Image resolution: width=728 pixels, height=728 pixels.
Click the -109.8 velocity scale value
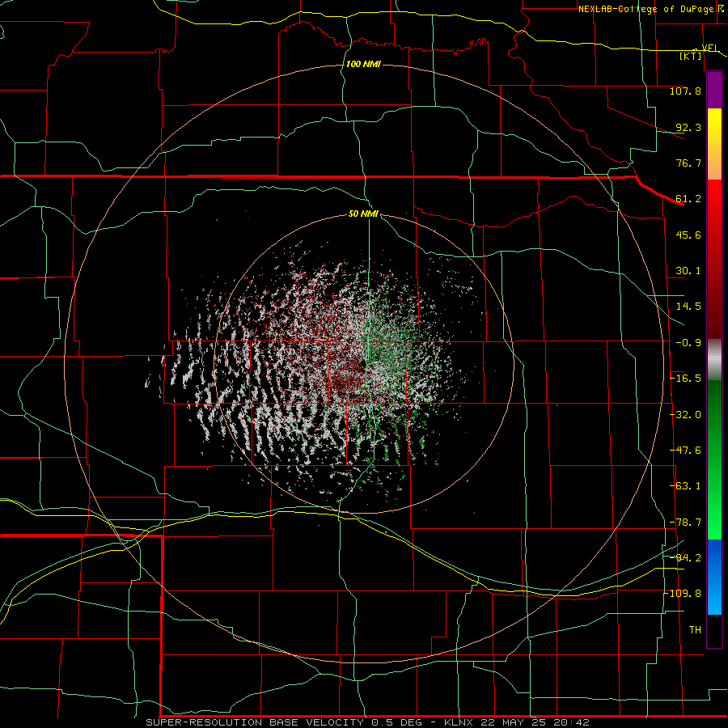[683, 594]
